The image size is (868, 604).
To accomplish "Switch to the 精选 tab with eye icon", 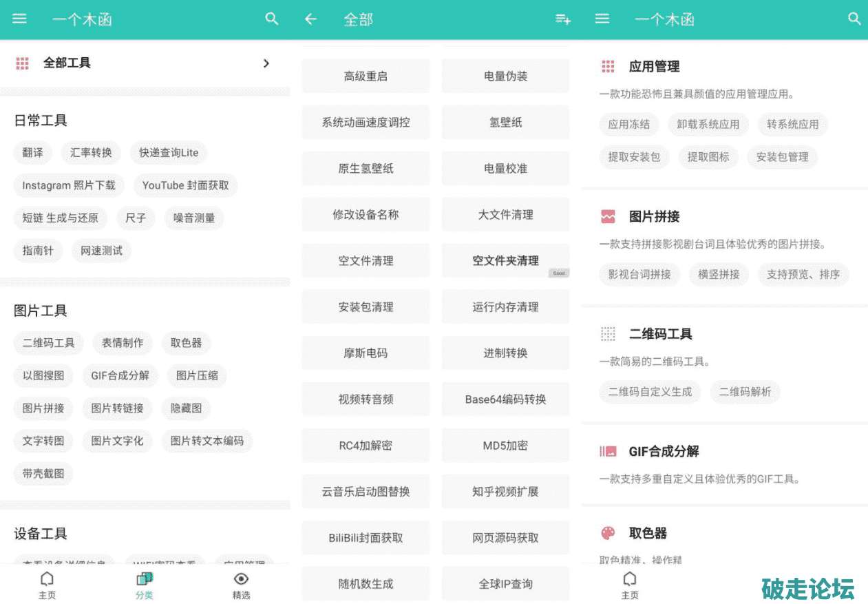I will [x=241, y=584].
